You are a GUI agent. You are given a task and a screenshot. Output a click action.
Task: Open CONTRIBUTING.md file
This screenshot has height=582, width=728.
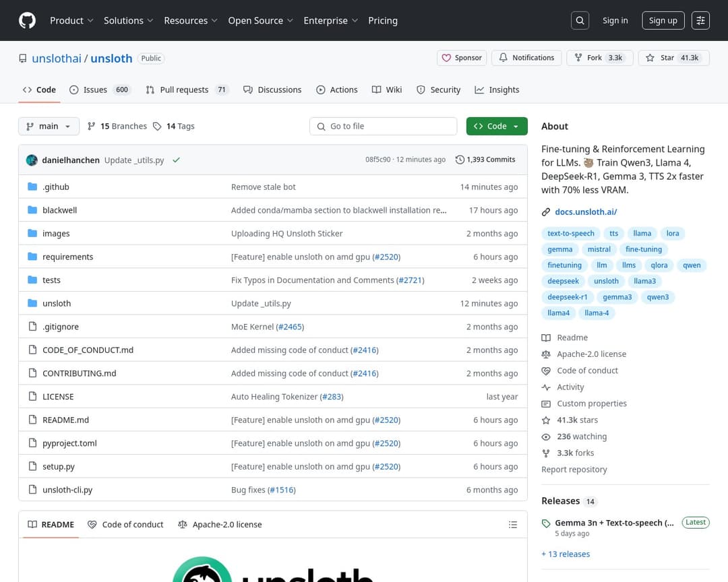pyautogui.click(x=80, y=373)
